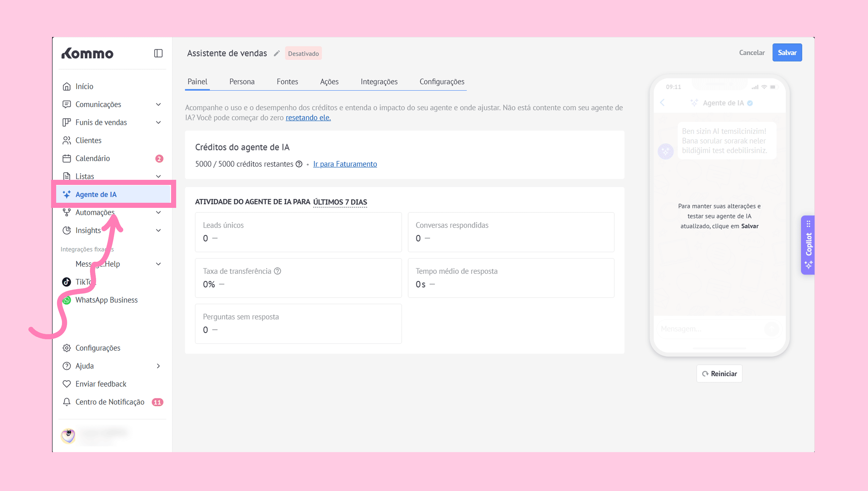Switch to the Persona tab
This screenshot has width=868, height=491.
click(242, 82)
